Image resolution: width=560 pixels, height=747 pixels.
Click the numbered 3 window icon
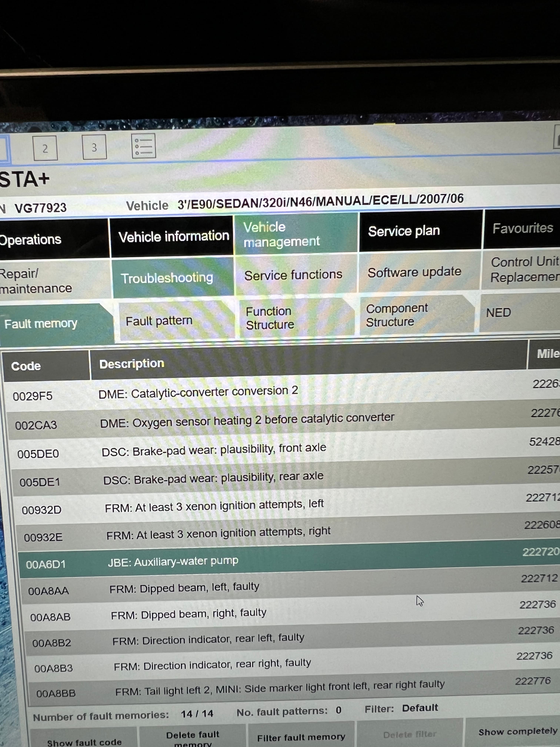(94, 147)
